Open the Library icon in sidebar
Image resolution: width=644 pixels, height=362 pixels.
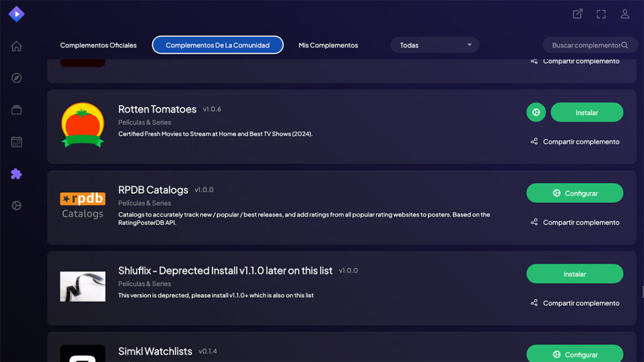16,110
